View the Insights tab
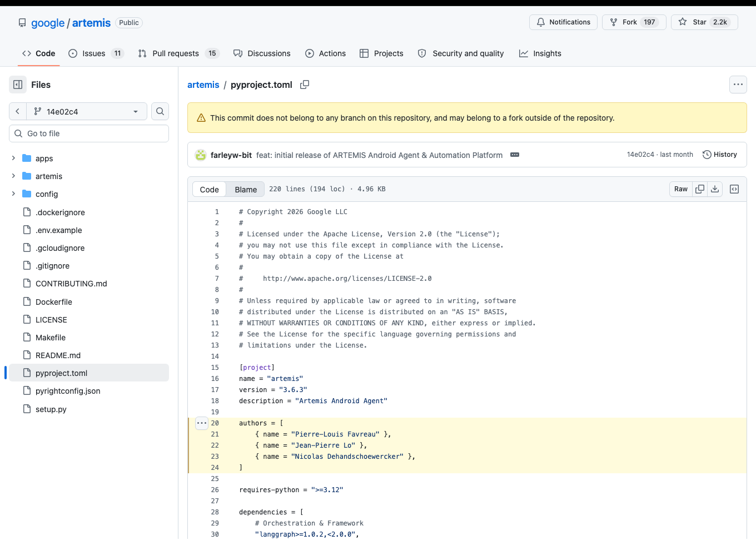The height and width of the screenshot is (545, 756). coord(540,53)
